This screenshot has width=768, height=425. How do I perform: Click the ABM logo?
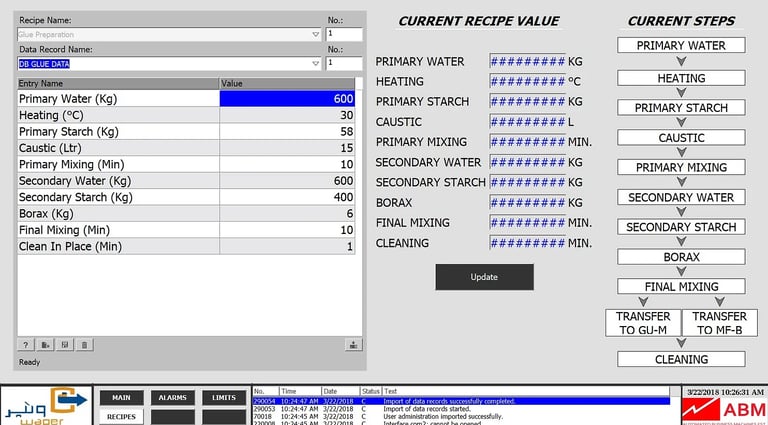coord(724,411)
